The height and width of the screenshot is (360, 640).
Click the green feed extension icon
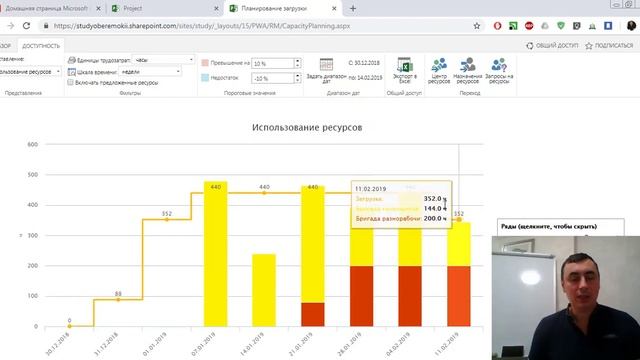tap(513, 26)
